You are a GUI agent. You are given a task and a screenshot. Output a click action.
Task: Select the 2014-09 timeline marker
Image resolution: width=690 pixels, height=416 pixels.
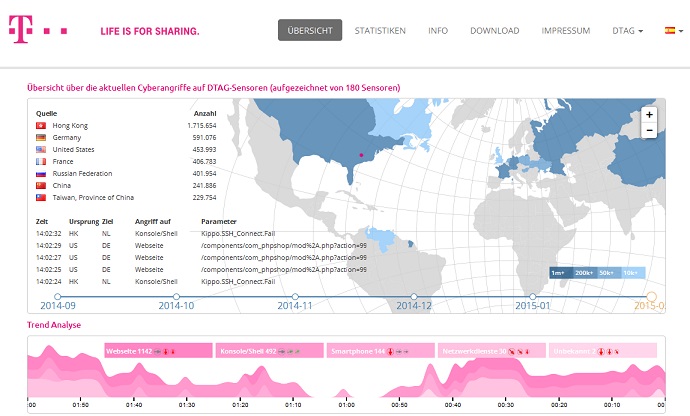pos(58,297)
